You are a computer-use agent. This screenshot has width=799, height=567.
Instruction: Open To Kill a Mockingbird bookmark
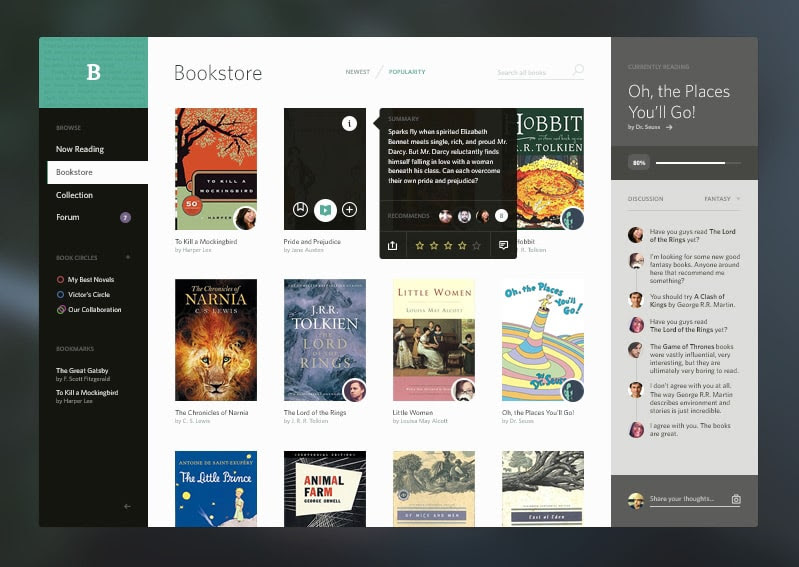click(x=87, y=396)
